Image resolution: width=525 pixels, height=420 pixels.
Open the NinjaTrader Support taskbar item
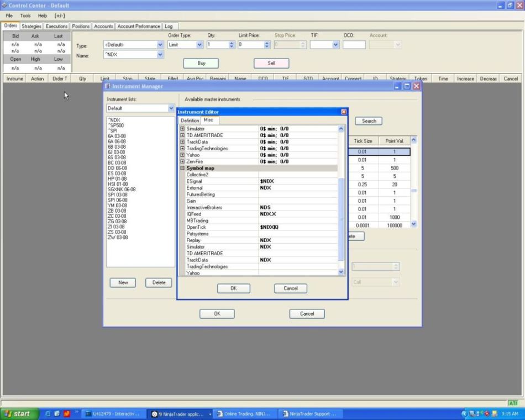pos(309,414)
